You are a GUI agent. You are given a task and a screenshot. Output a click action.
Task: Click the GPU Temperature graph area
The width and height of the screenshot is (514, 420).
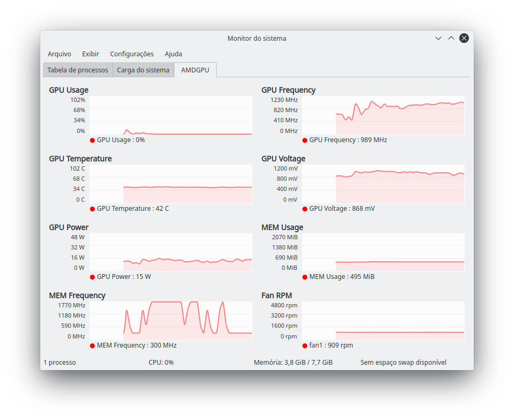(x=171, y=184)
